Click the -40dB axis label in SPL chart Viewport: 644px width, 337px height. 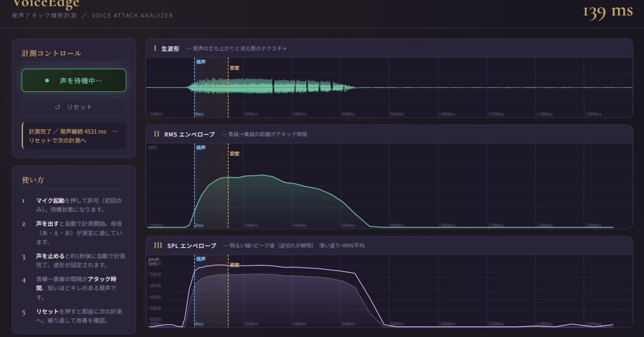coord(154,297)
